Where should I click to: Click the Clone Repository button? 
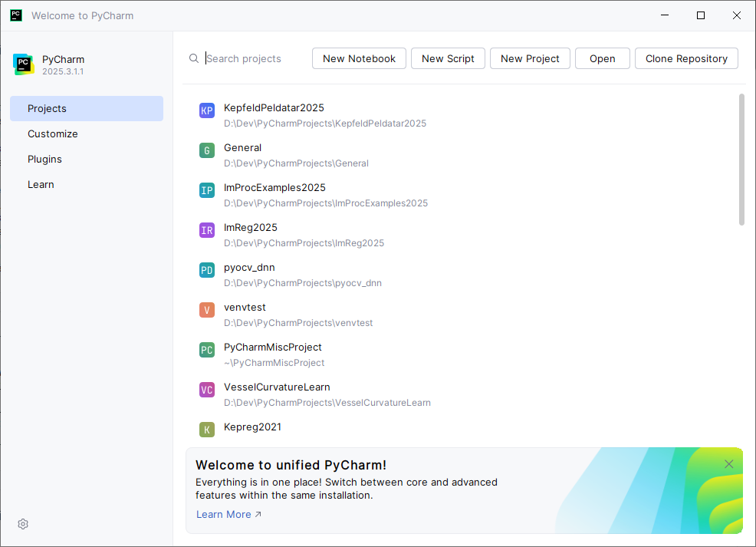(686, 58)
